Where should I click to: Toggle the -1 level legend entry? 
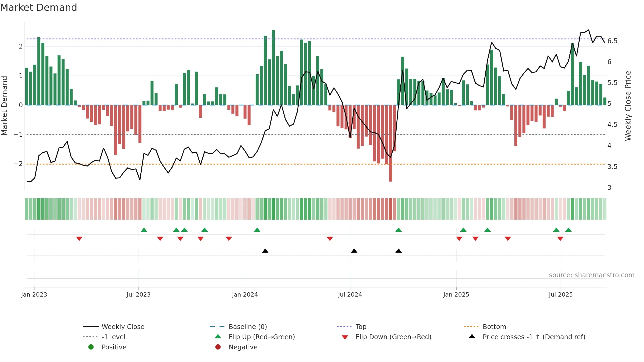(x=104, y=337)
